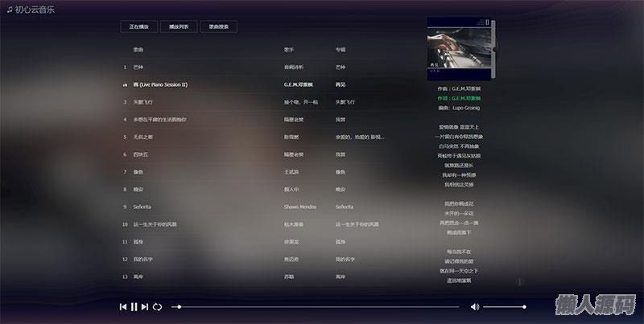Click the highlighted green lyric line
Screen dimensions: 644x324
(459, 98)
